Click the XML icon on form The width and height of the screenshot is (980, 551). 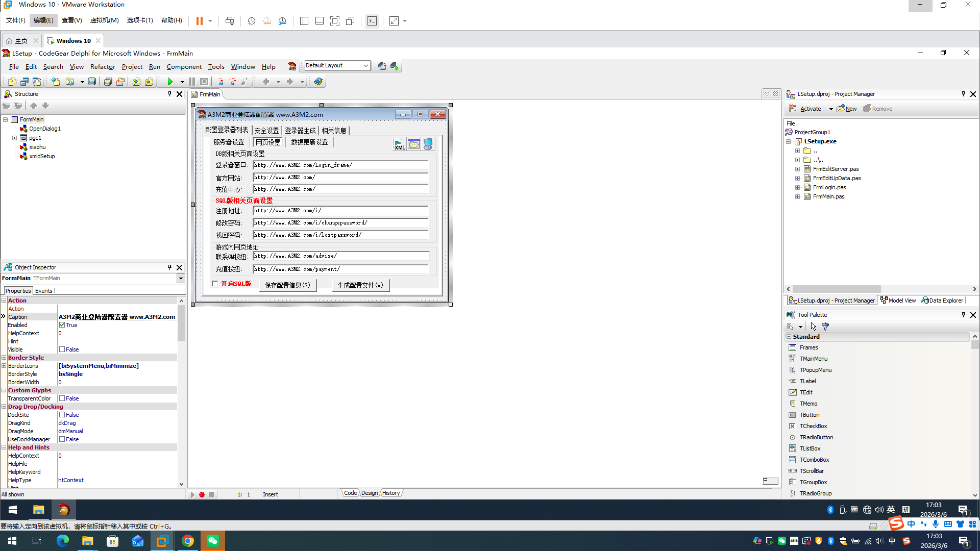click(399, 144)
